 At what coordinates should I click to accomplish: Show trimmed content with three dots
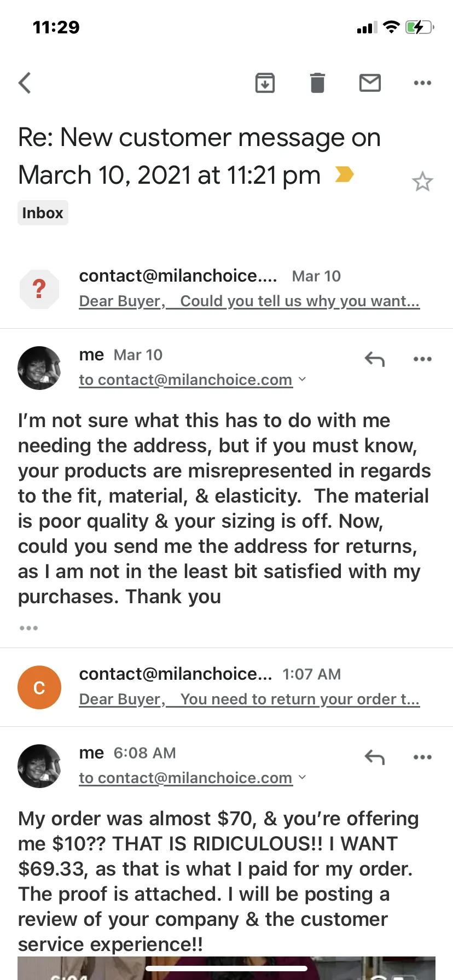click(28, 628)
